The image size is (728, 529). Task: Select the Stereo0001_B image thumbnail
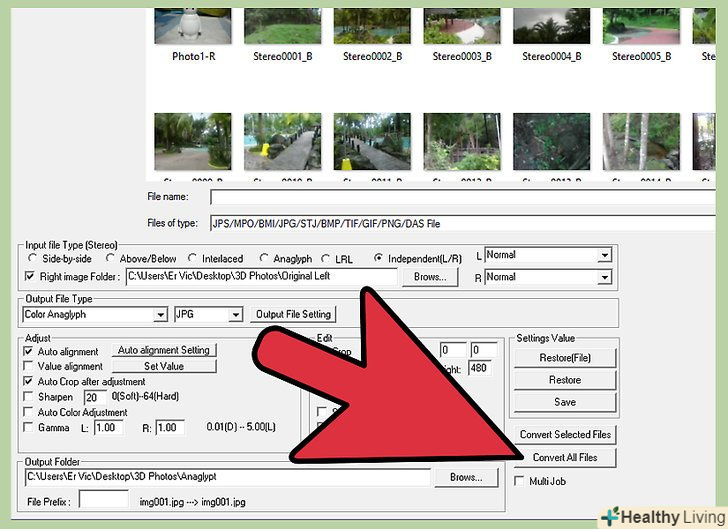tap(282, 26)
